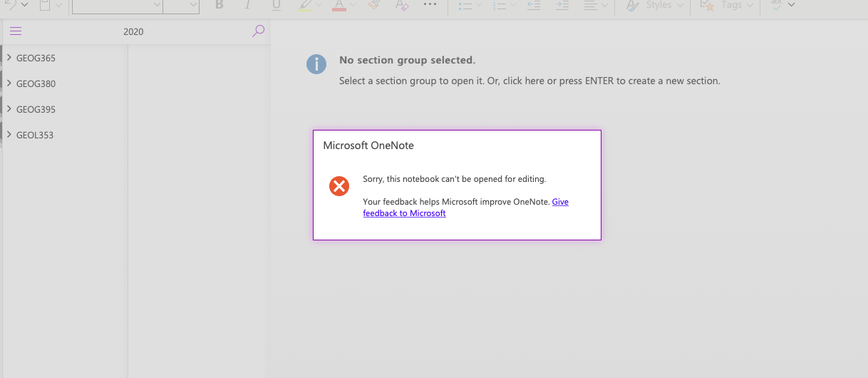This screenshot has height=378, width=868.
Task: Click the 'can't be opened for editing' message
Action: point(454,179)
